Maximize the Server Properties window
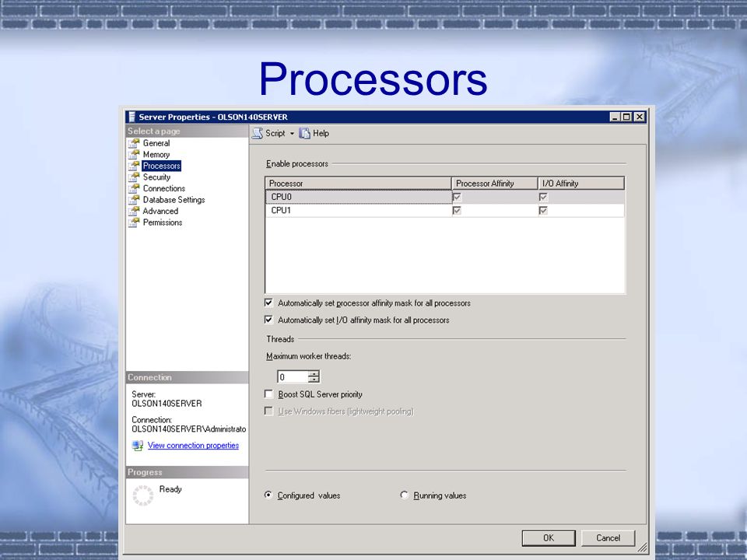Screen dimensions: 747x560 coord(626,117)
